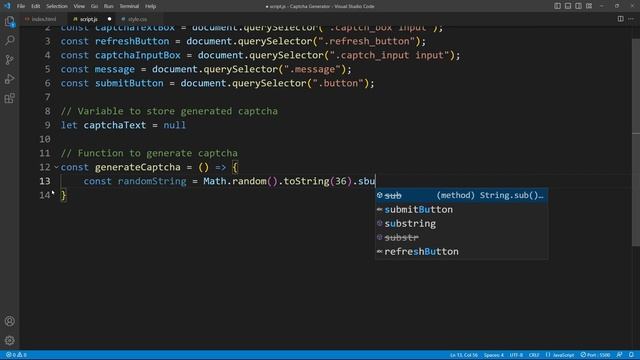640x360 pixels.
Task: Click 'refreshButton' declaration on line 3
Action: point(132,41)
